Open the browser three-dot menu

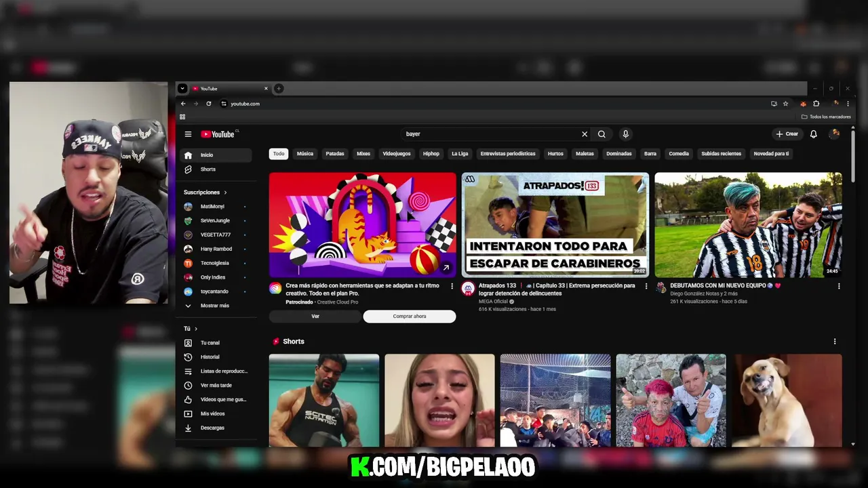[848, 104]
